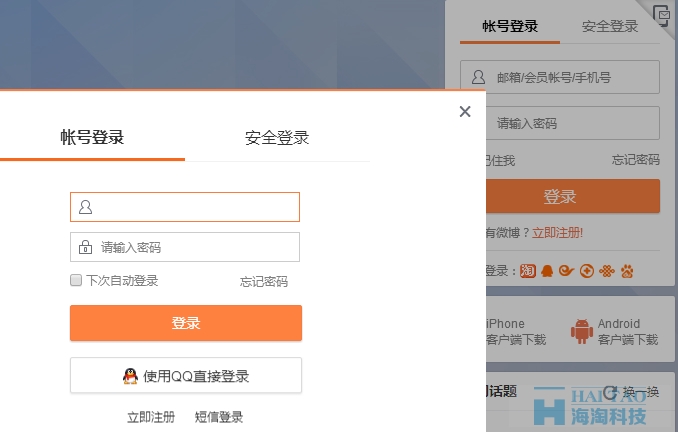Viewport: 678px width, 432px height.
Task: Click 使用QQ直接登录 button
Action: tap(186, 376)
